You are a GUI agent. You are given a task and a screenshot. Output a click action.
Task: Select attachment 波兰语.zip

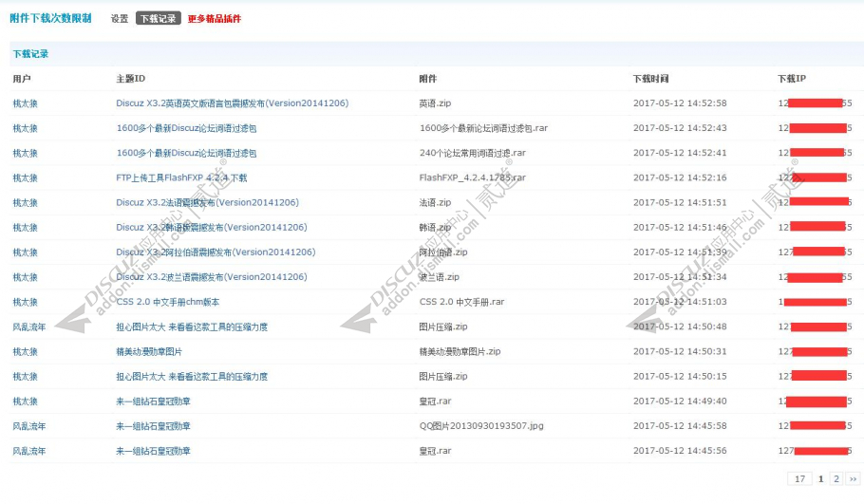pos(440,276)
